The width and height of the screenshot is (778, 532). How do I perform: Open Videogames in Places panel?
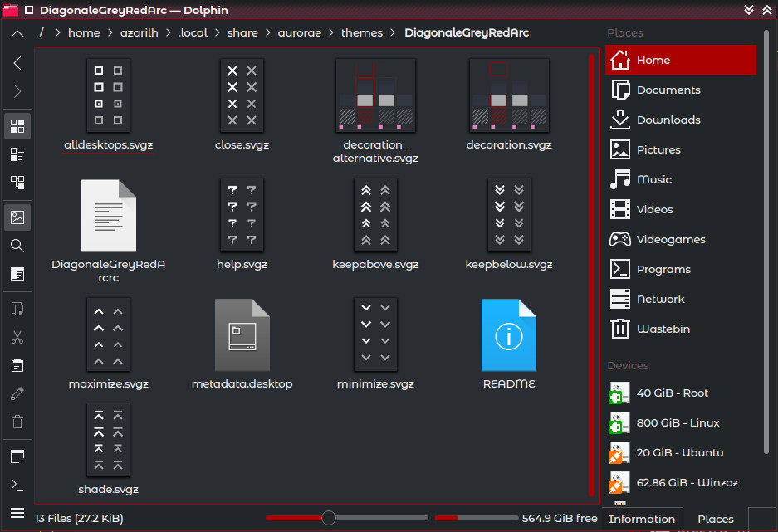click(x=681, y=239)
